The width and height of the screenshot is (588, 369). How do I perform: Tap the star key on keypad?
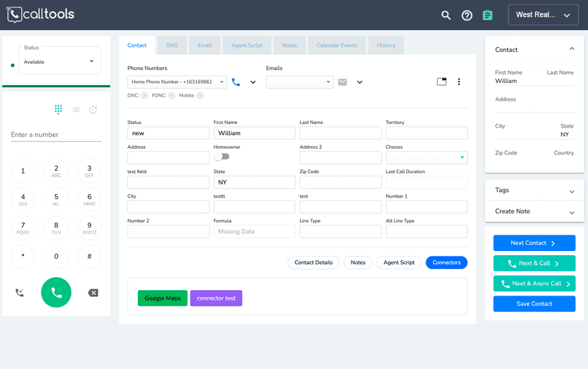coord(23,257)
